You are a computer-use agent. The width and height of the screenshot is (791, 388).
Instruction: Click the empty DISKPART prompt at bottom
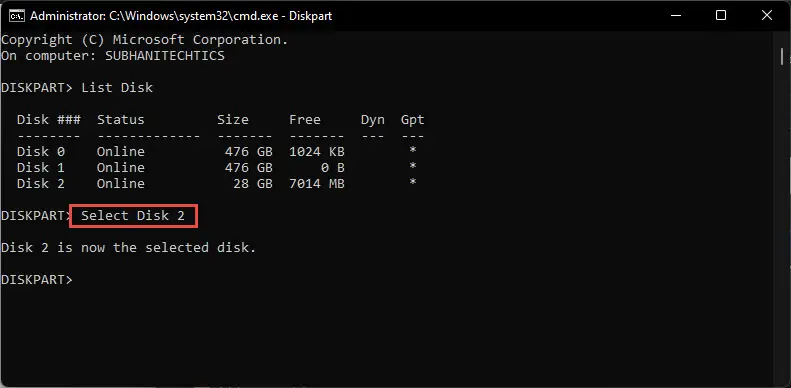[37, 280]
